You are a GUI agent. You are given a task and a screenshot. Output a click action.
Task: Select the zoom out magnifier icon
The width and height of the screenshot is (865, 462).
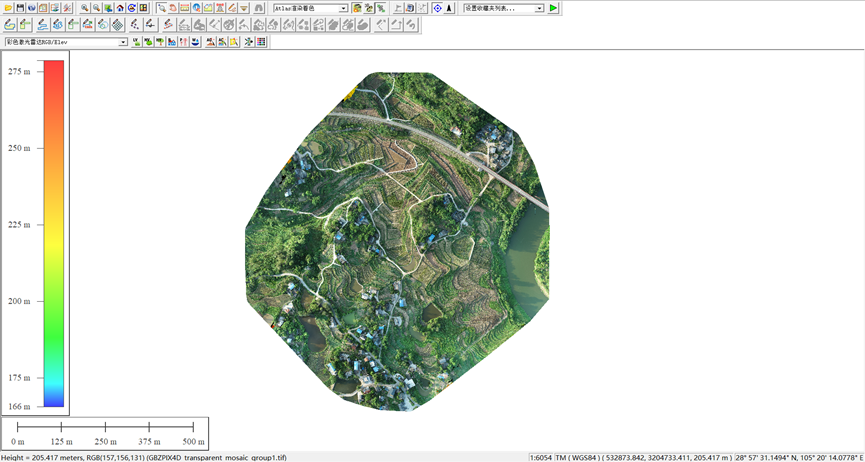coord(96,8)
